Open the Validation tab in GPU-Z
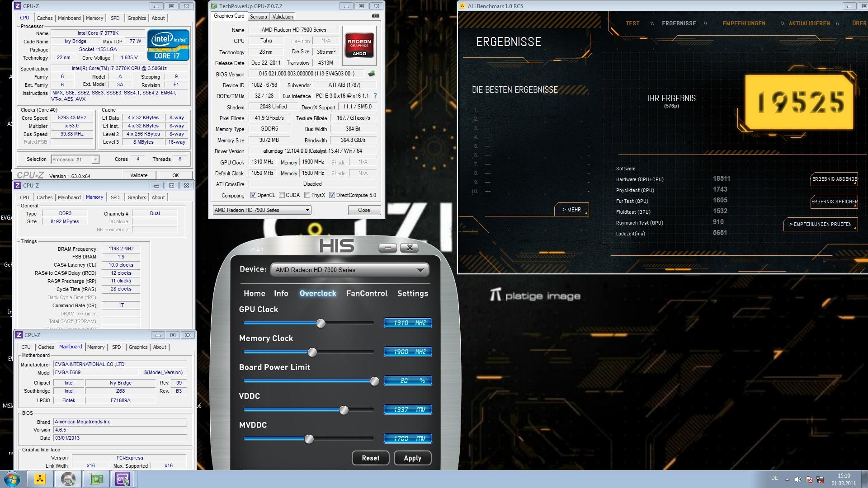 tap(283, 17)
